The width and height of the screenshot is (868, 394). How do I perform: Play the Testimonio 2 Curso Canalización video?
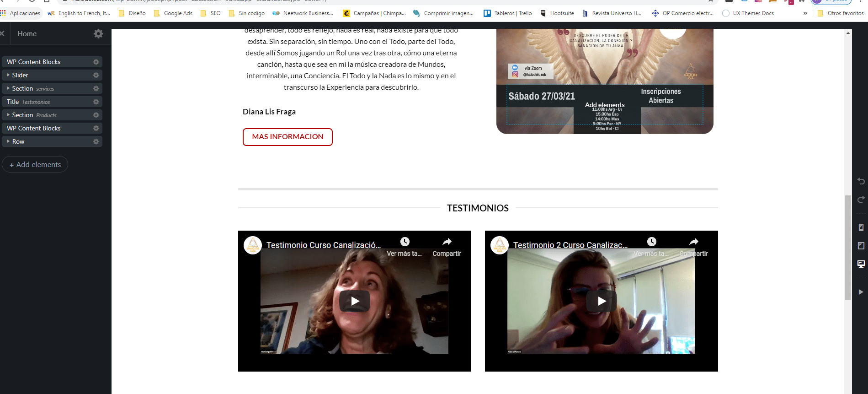click(x=602, y=301)
